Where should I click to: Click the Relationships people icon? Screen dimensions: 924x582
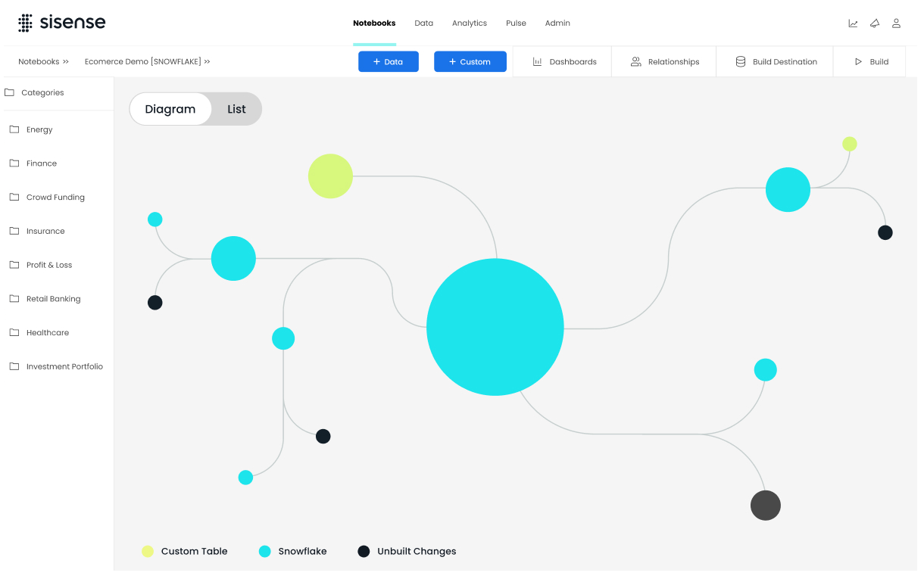click(635, 62)
